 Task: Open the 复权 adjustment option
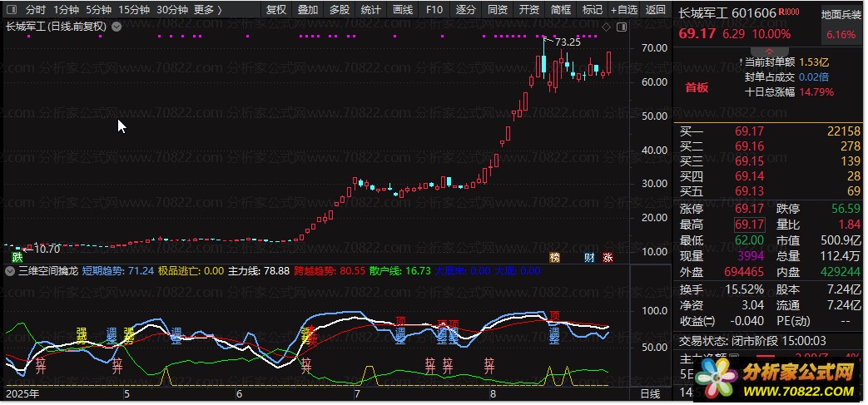point(275,9)
